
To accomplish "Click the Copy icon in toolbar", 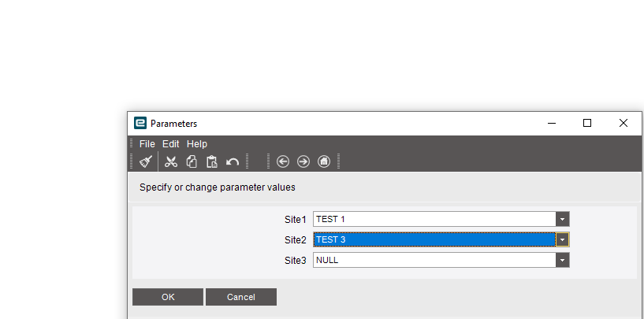I will coord(192,161).
